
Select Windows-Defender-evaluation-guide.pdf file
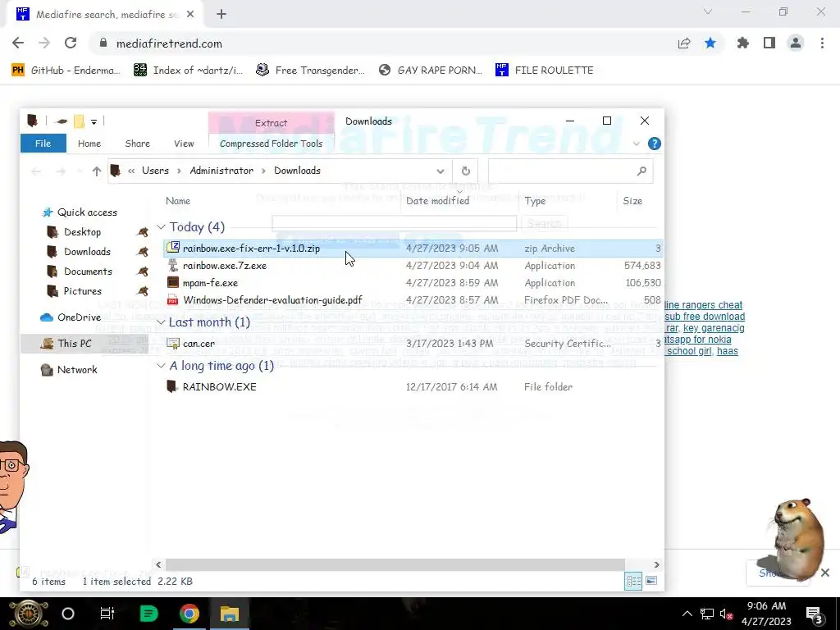point(413,299)
